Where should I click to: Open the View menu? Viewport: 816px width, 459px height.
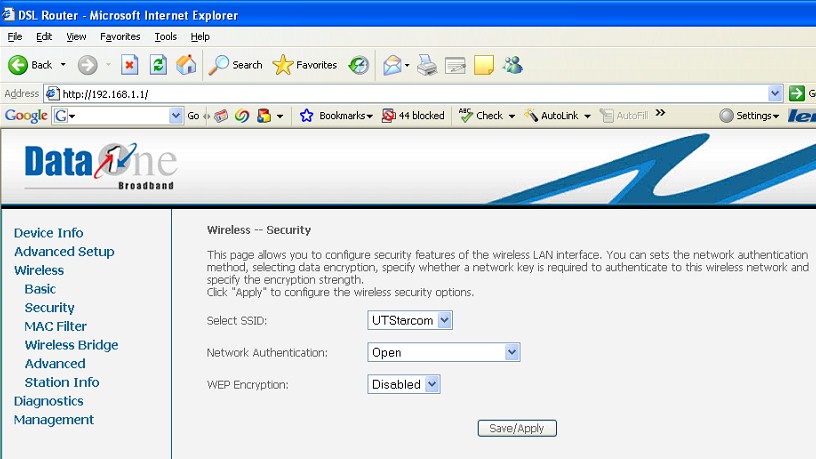tap(76, 36)
